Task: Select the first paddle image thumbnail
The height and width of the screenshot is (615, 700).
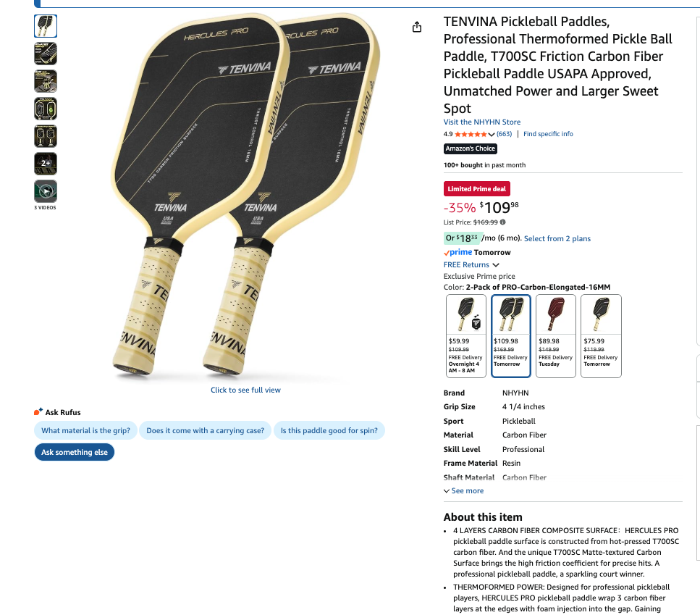Action: tap(46, 26)
